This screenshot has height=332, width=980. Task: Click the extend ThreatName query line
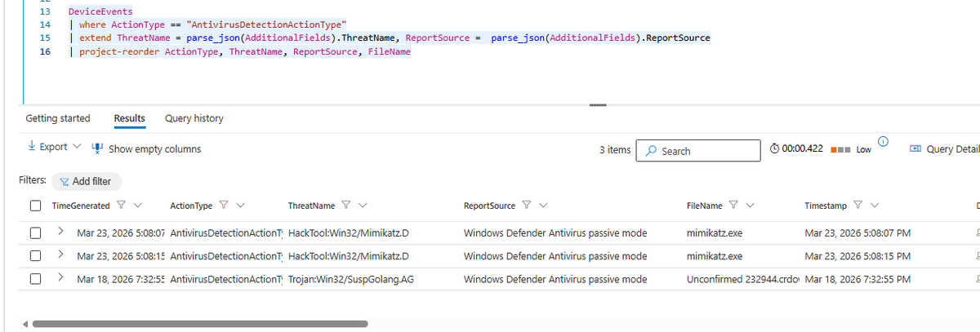[390, 38]
